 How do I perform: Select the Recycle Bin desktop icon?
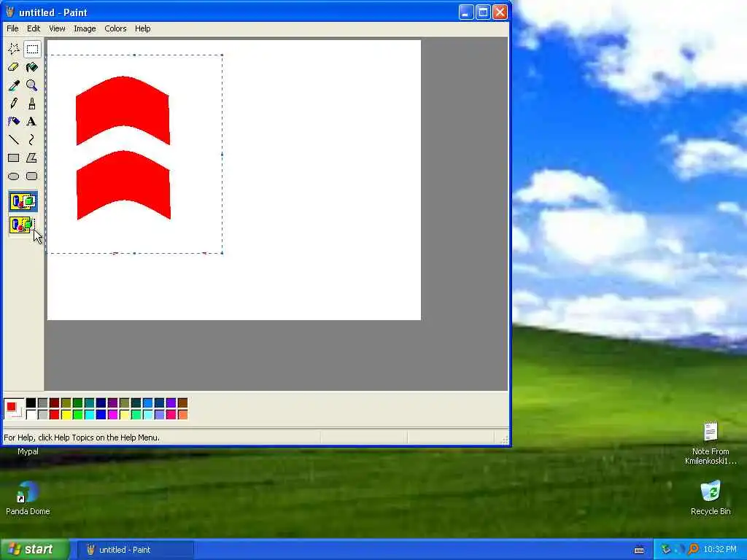711,498
